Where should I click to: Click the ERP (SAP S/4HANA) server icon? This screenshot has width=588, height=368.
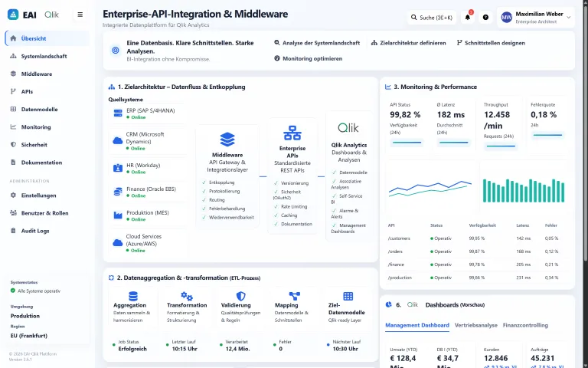pos(118,113)
